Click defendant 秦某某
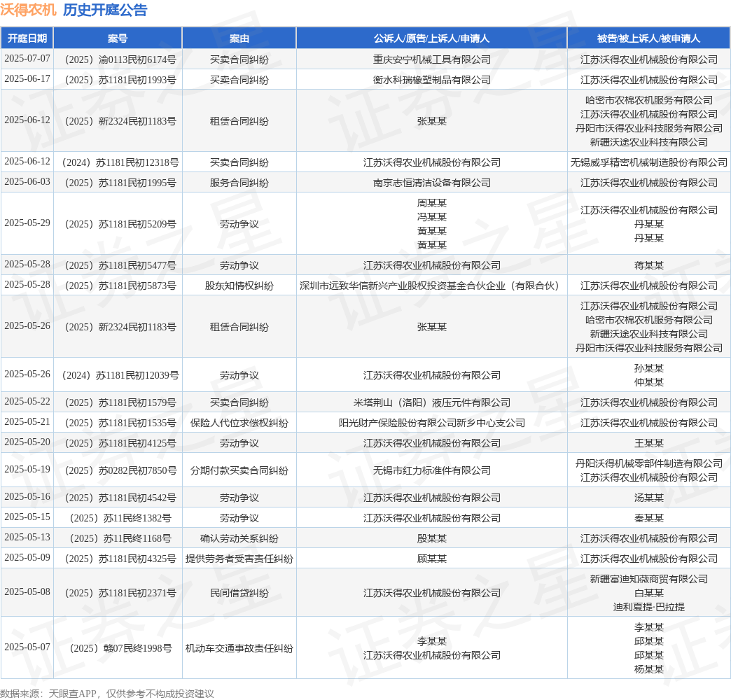This screenshot has width=731, height=700. 648,518
